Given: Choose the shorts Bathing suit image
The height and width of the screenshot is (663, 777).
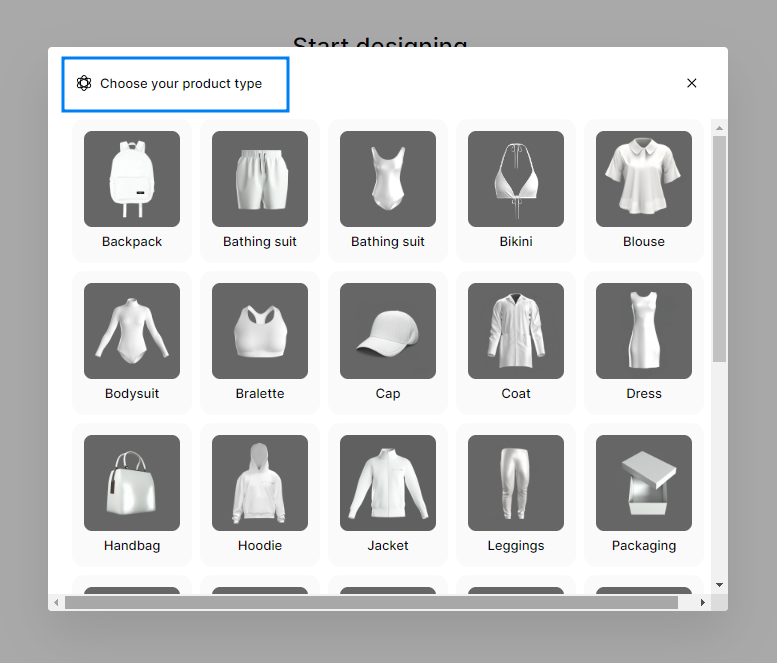Looking at the screenshot, I should point(260,179).
